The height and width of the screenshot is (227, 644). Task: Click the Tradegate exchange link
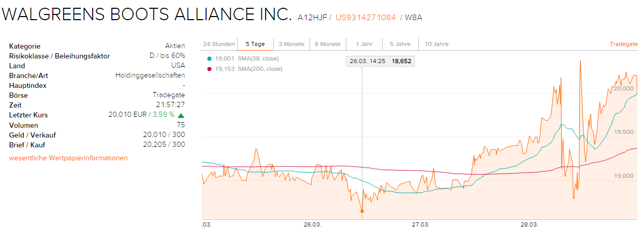tap(624, 44)
